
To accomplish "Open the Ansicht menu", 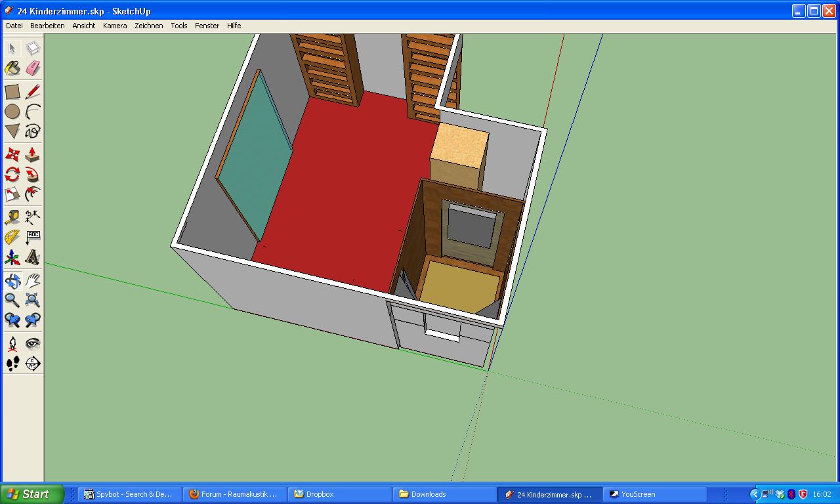I will pos(84,26).
